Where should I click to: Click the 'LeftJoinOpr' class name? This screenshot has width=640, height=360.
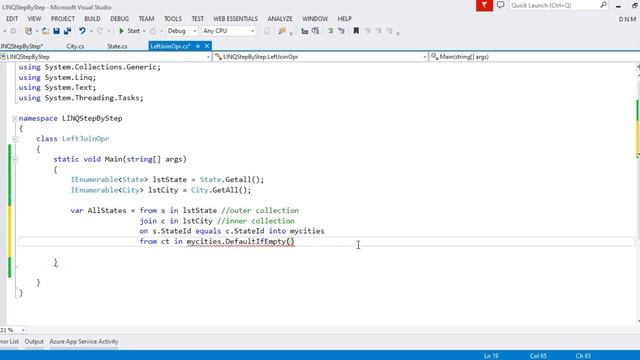point(86,139)
